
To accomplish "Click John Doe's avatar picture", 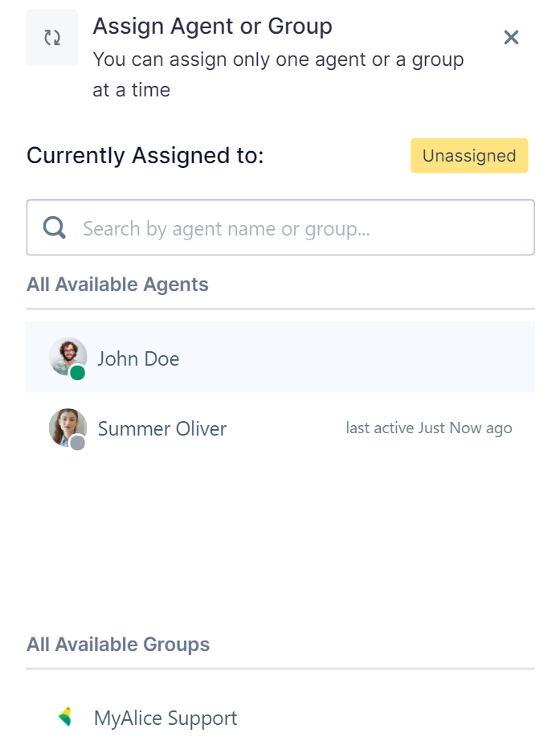I will 67,355.
